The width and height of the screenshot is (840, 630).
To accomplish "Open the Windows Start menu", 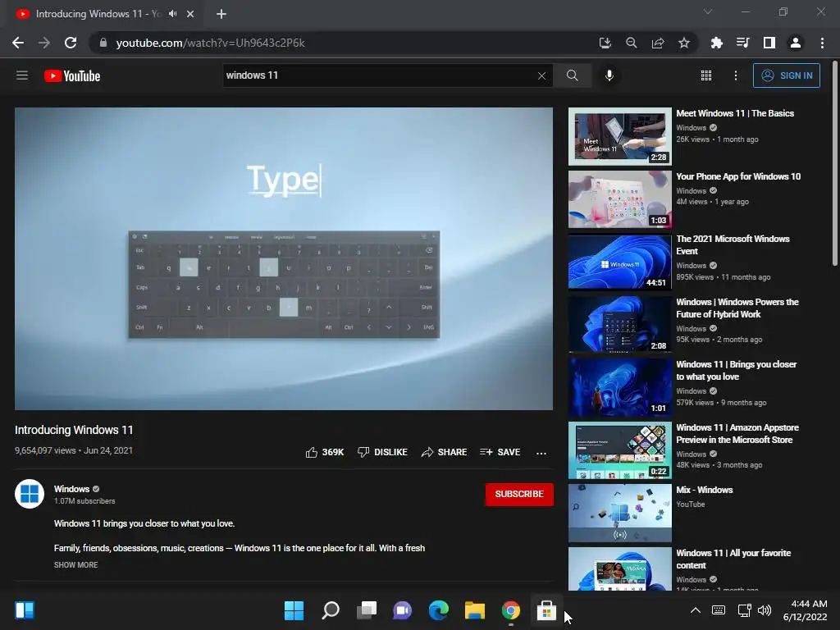I will point(294,610).
